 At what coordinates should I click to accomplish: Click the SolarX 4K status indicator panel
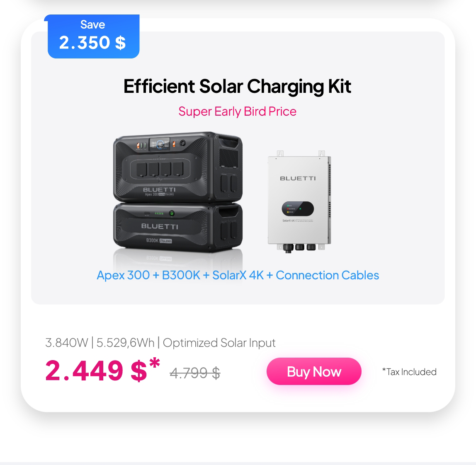[298, 209]
